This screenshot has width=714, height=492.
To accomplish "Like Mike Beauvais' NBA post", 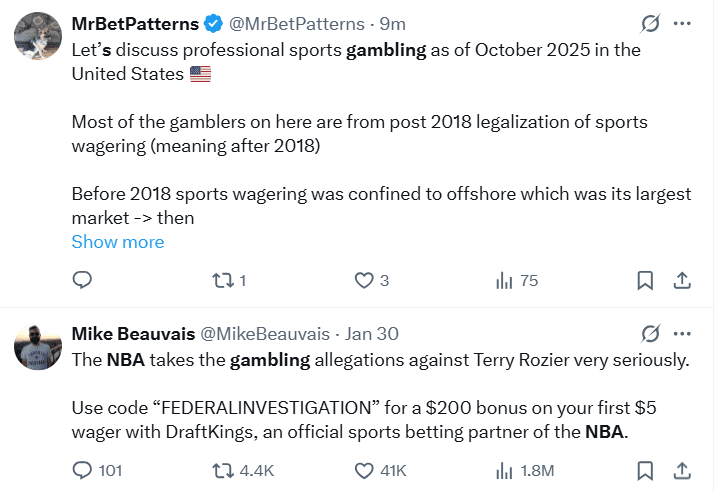I will (x=364, y=469).
